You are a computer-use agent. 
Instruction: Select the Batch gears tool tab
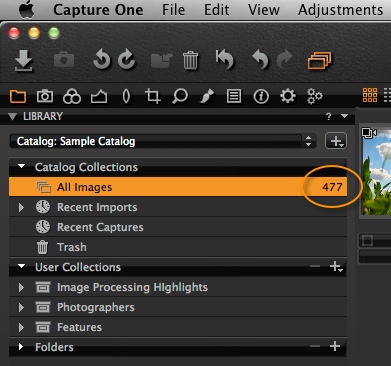pyautogui.click(x=315, y=96)
